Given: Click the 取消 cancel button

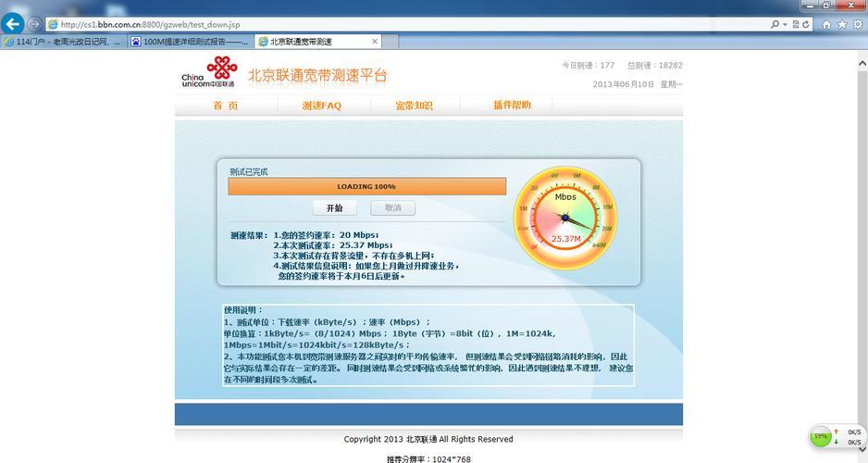Looking at the screenshot, I should (393, 207).
